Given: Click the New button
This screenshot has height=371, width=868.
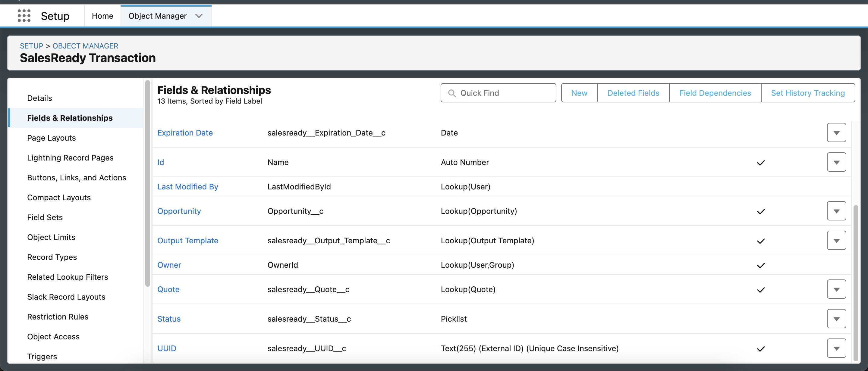Looking at the screenshot, I should 579,93.
